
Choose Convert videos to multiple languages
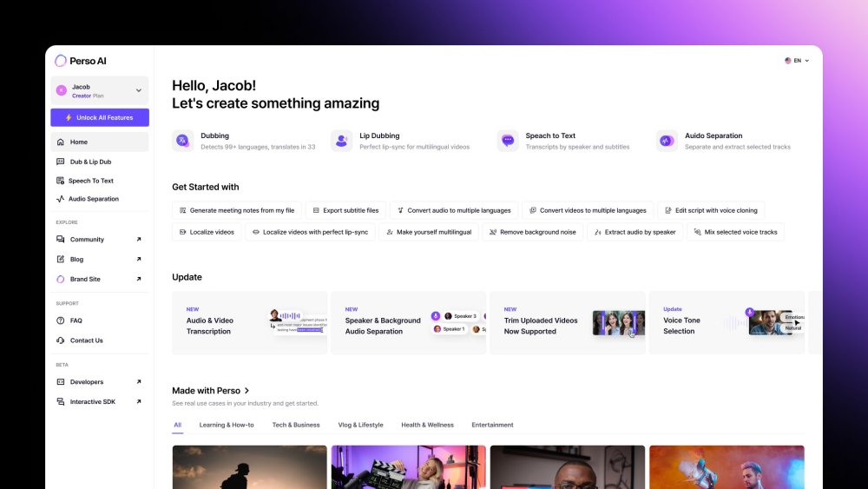[588, 210]
